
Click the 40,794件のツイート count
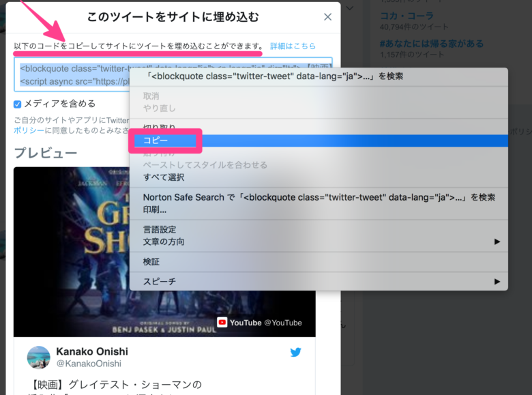pyautogui.click(x=414, y=27)
